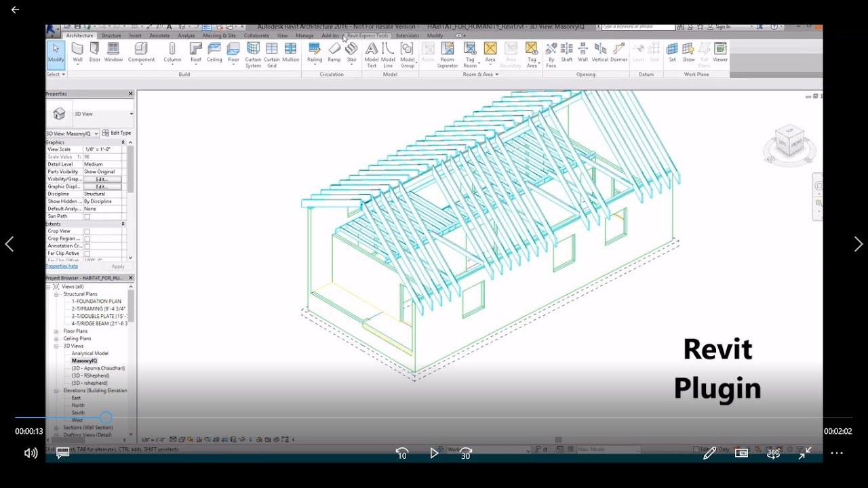Select the Window tool
The width and height of the screenshot is (868, 488).
(113, 53)
